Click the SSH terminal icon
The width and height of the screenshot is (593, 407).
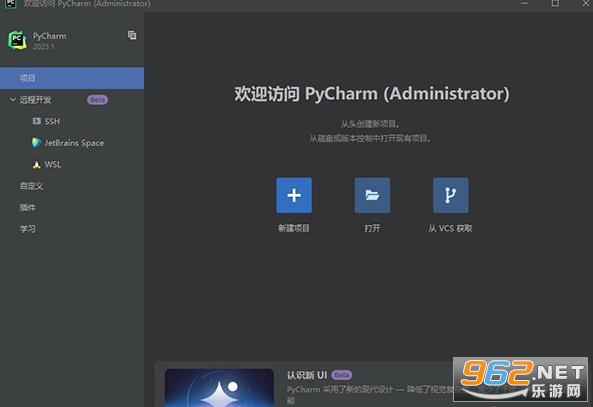point(36,121)
